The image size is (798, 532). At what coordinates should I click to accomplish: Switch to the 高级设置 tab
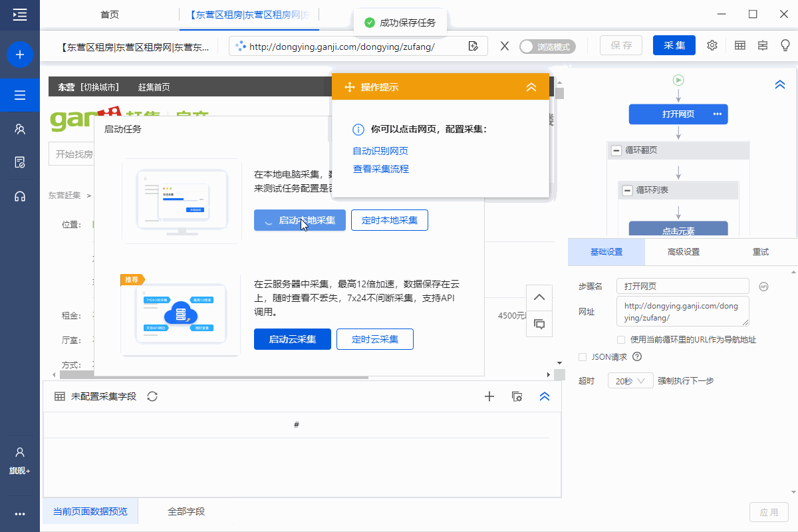683,252
